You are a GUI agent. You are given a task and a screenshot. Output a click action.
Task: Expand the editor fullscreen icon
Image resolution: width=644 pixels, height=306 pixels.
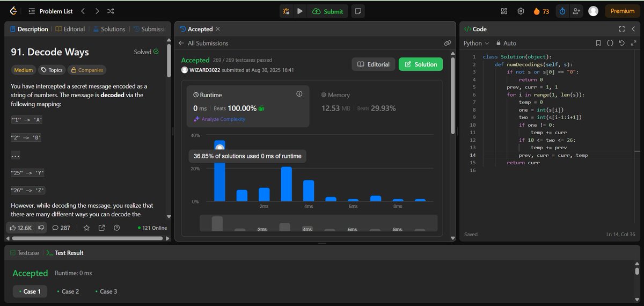point(633,43)
